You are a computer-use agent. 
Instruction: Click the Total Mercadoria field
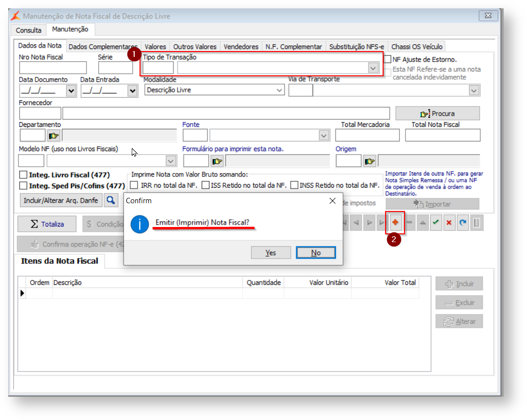click(368, 136)
